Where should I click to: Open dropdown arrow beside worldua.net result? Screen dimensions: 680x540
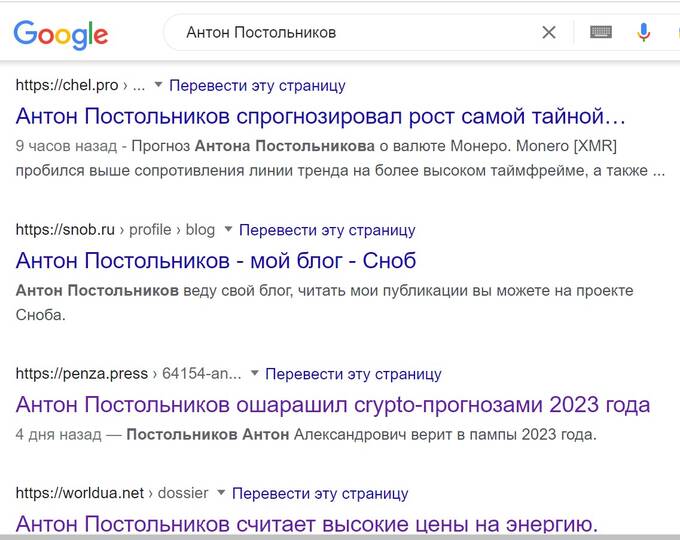[222, 493]
